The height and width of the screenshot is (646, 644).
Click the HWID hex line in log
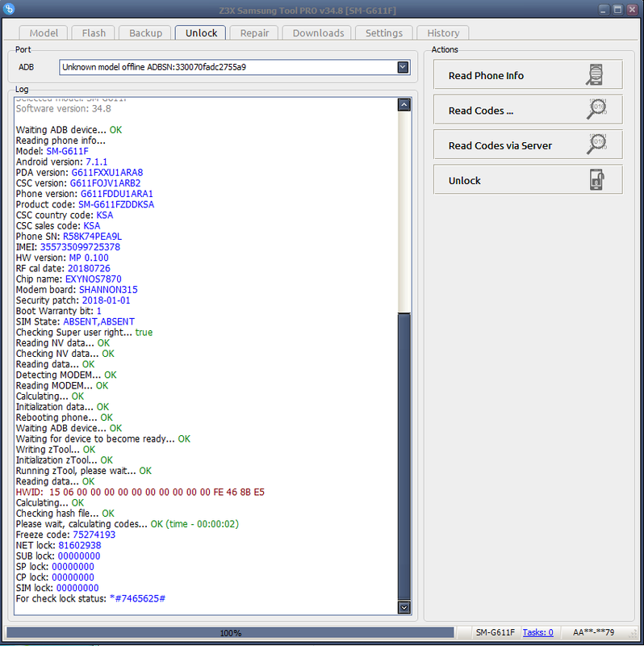(x=140, y=493)
